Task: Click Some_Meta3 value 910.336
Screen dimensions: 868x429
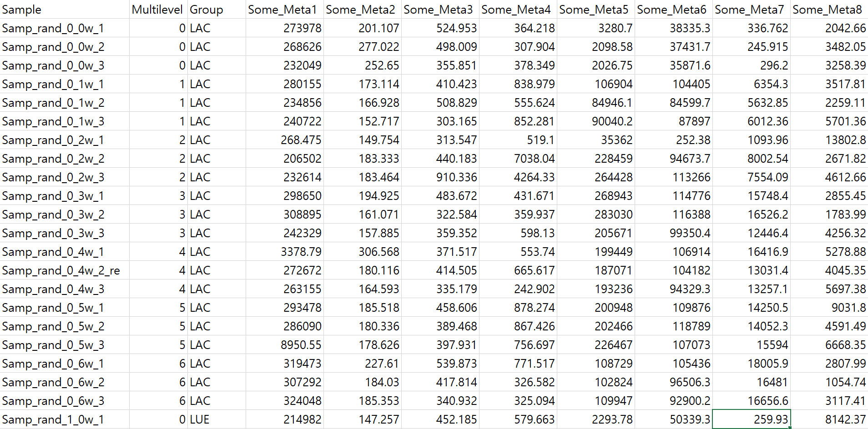Action: click(440, 177)
